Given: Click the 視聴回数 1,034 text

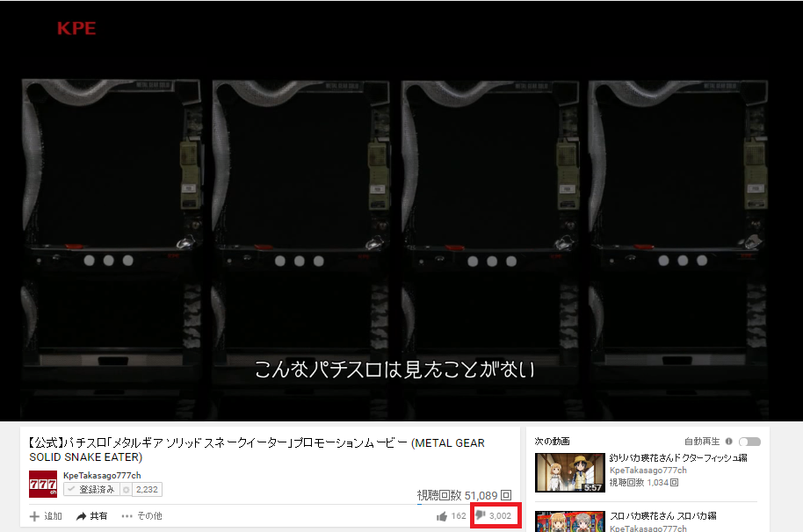Looking at the screenshot, I should [x=644, y=482].
